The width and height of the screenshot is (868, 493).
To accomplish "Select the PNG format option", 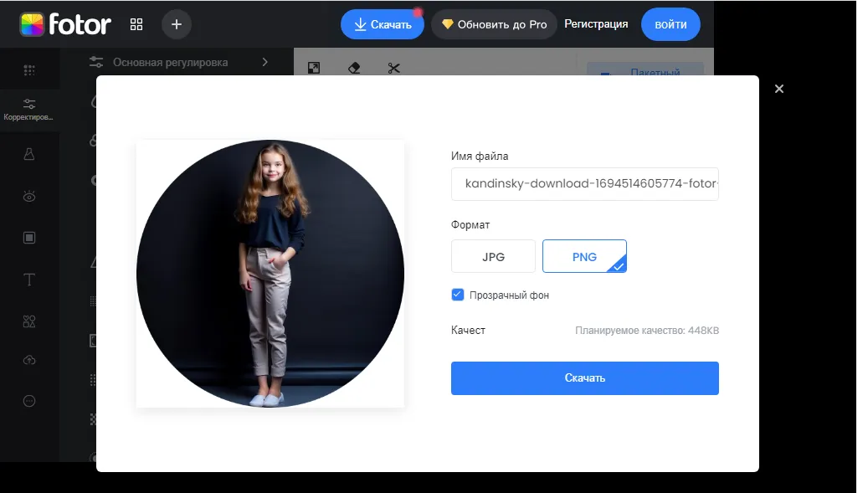I will coord(584,256).
